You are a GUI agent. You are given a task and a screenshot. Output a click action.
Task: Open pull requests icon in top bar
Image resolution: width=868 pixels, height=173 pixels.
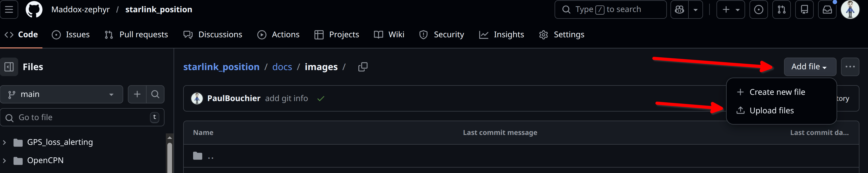[781, 9]
